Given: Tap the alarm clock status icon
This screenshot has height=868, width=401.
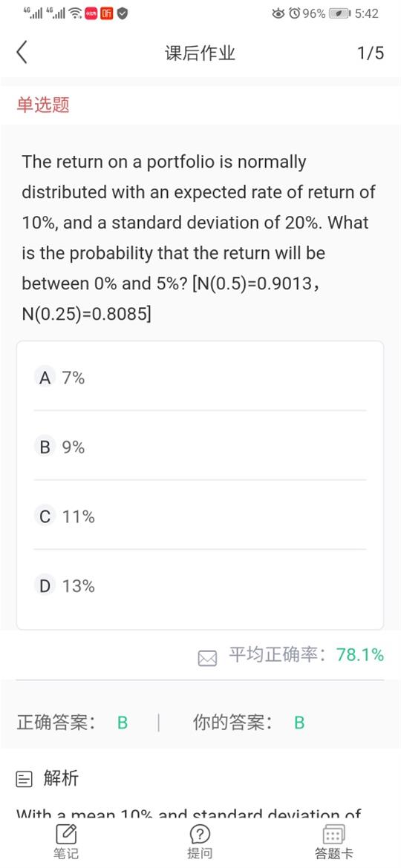Looking at the screenshot, I should click(295, 13).
